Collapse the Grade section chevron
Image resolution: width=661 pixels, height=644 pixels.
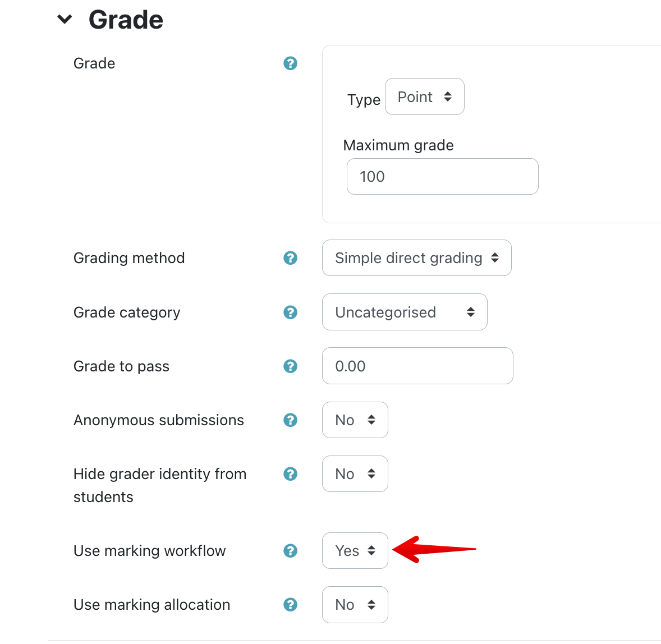65,20
